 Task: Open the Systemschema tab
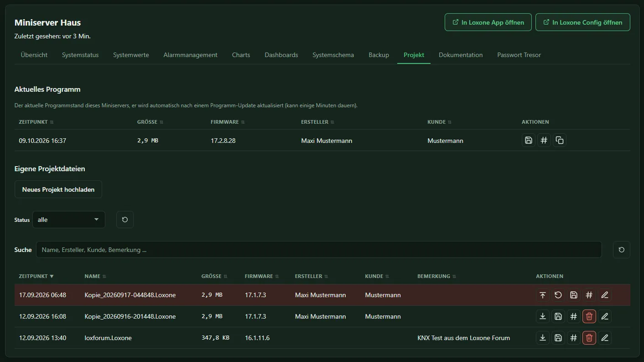(x=333, y=55)
